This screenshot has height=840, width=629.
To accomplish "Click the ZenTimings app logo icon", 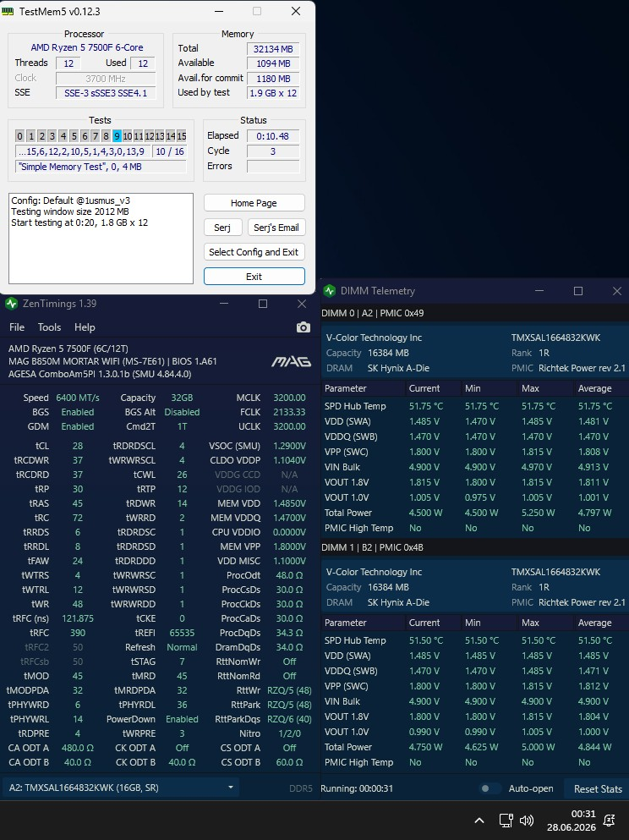I will pyautogui.click(x=11, y=304).
